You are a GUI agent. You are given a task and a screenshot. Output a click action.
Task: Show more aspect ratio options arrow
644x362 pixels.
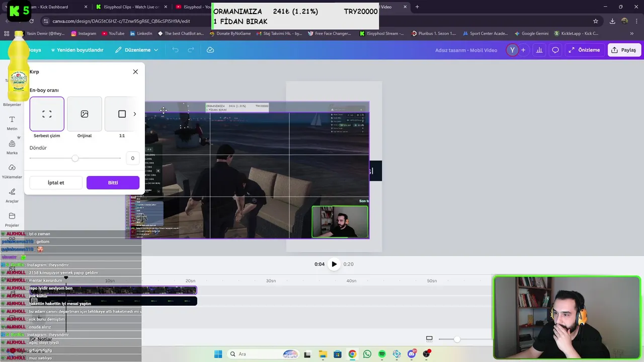pos(134,114)
